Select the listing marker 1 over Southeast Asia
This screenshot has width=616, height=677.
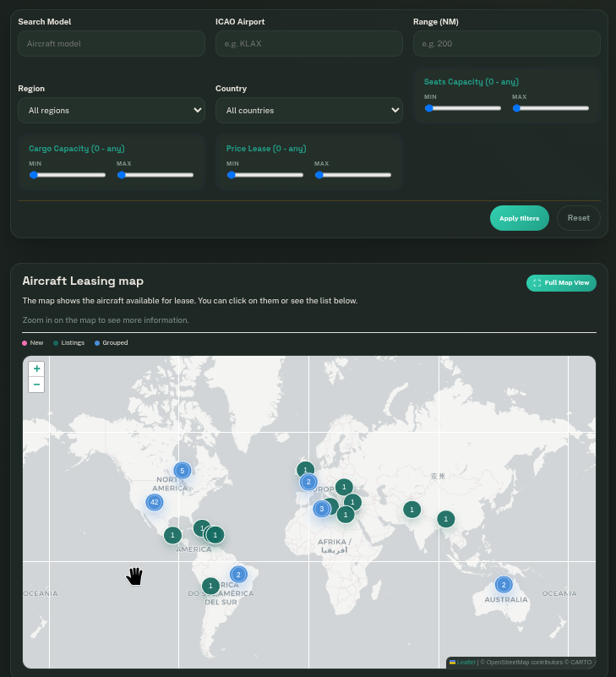(x=446, y=519)
